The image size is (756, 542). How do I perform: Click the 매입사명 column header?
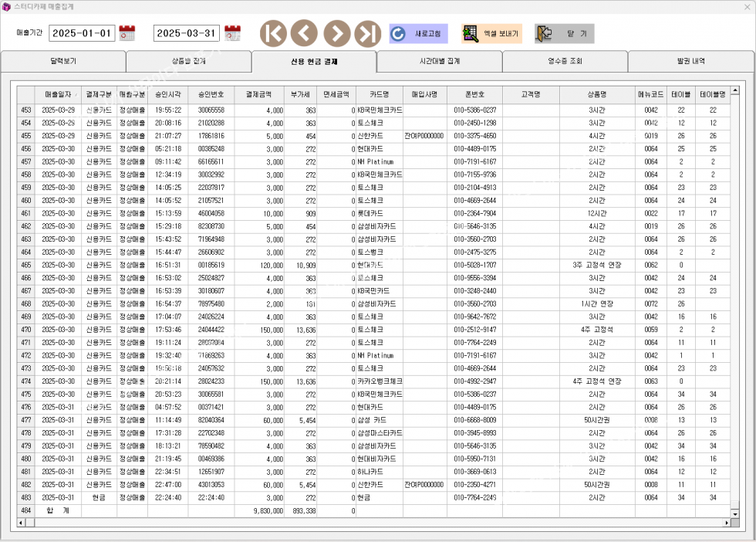(x=425, y=95)
